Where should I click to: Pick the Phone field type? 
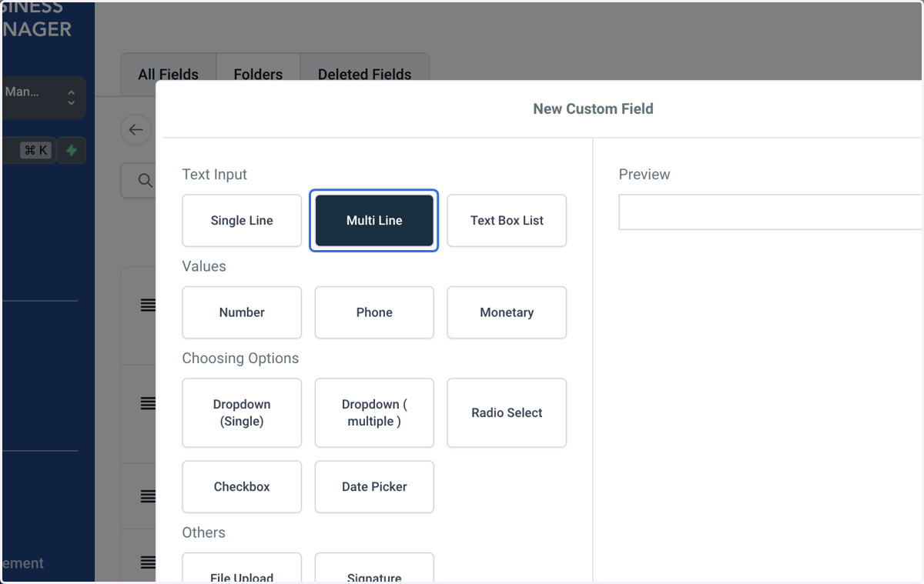point(374,312)
